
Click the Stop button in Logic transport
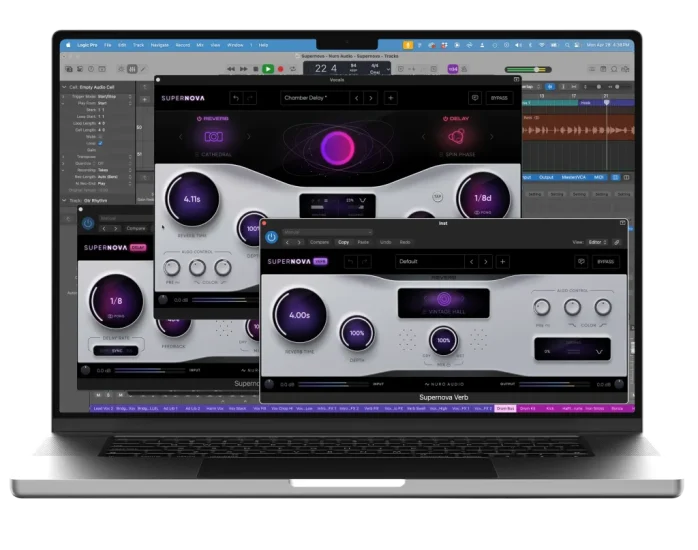click(x=256, y=69)
